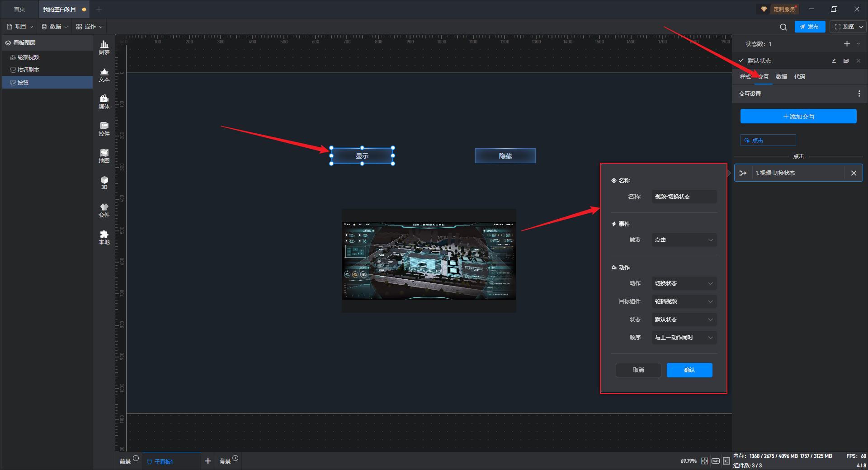Select the 点击 event tag
The image size is (868, 470).
[x=768, y=140]
